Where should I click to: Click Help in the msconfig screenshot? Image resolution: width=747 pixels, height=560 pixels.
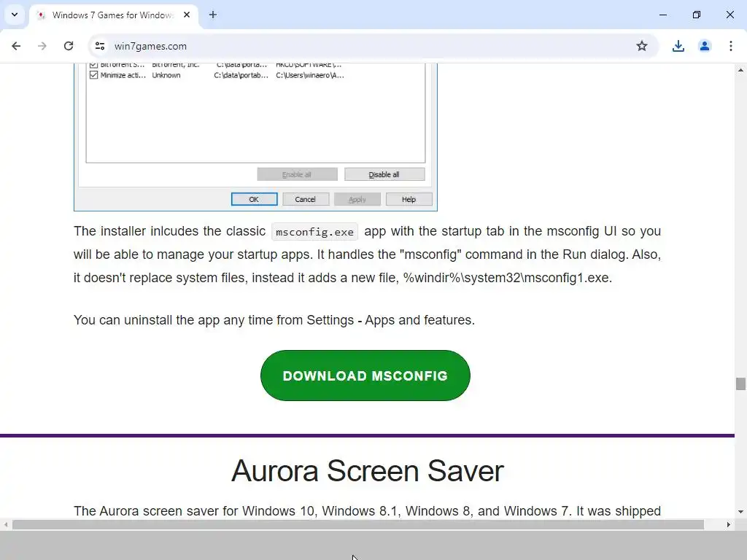point(409,199)
